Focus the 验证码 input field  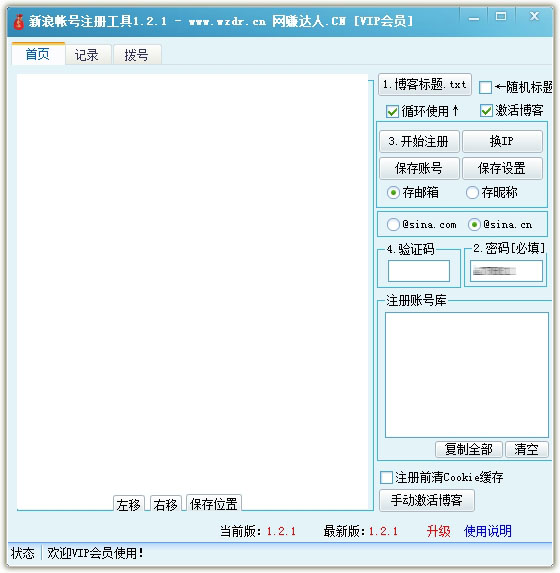(419, 271)
